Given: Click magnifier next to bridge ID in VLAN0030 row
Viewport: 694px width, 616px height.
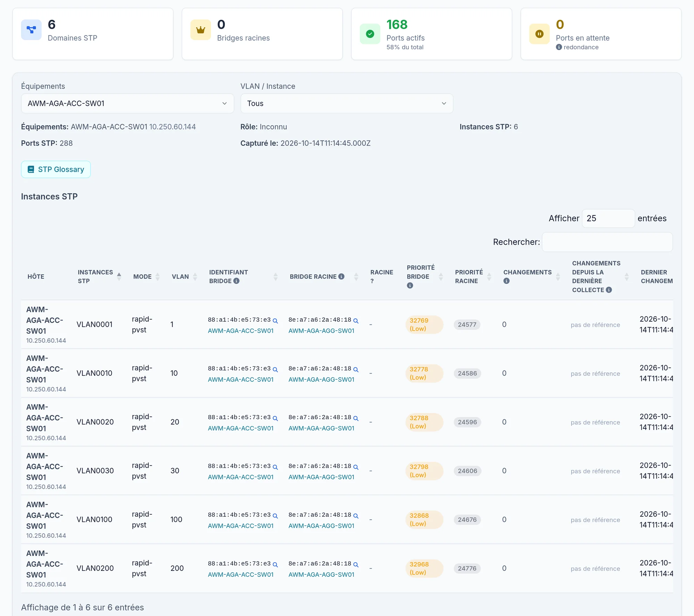Looking at the screenshot, I should [275, 467].
